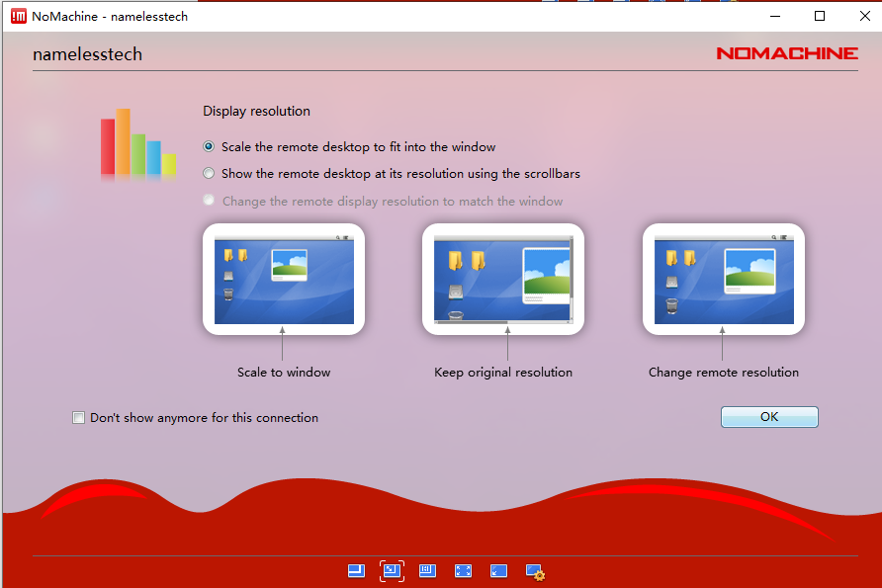Click the 'Change remote resolution' caption text

[x=724, y=373]
